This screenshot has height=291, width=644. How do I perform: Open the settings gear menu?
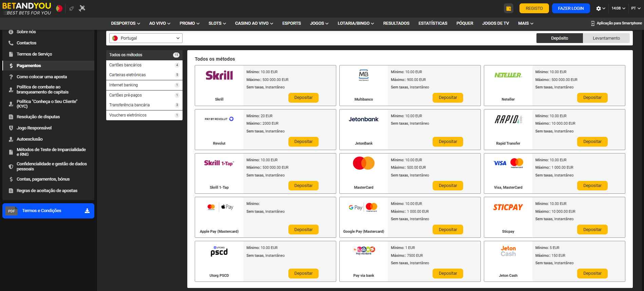tap(601, 8)
